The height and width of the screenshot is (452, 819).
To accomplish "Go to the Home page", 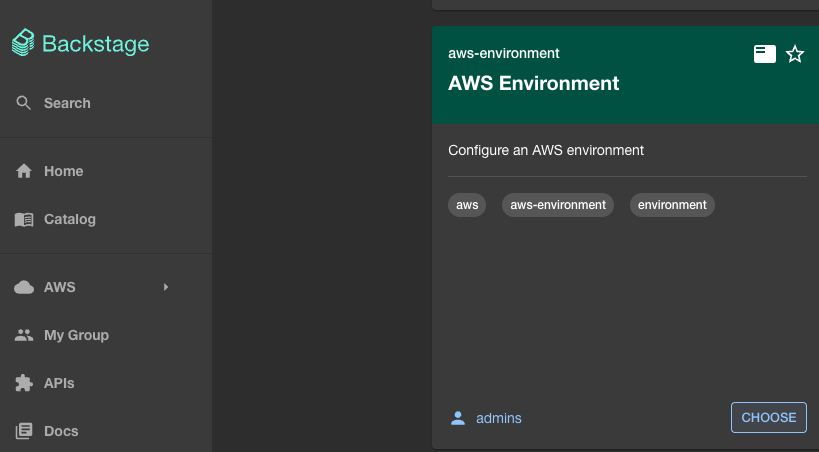I will (63, 171).
